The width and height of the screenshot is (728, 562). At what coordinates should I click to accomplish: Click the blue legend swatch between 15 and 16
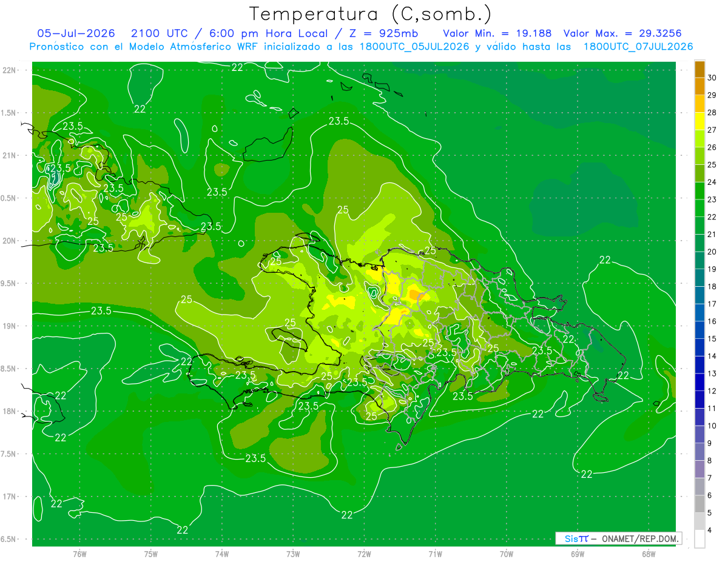click(x=699, y=330)
